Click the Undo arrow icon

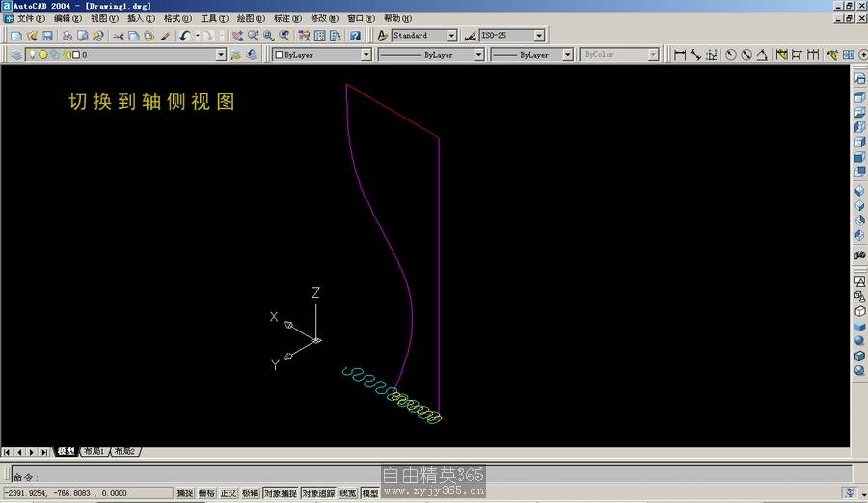(x=184, y=36)
